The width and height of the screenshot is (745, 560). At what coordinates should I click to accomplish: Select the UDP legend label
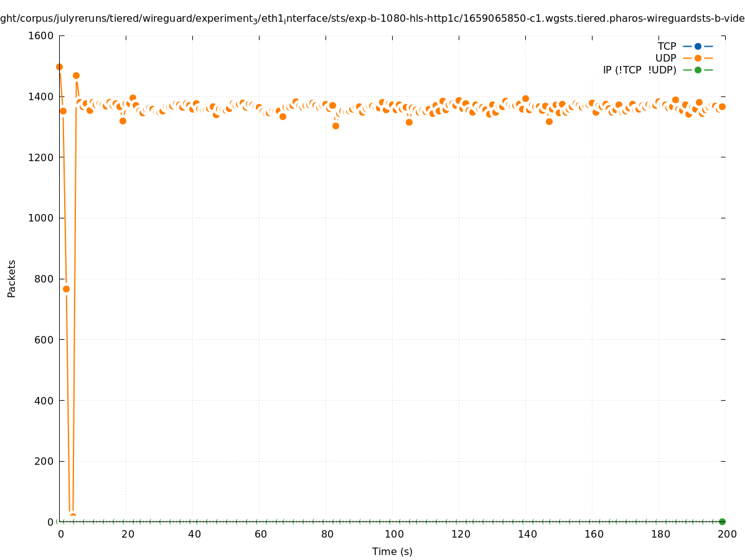click(665, 58)
